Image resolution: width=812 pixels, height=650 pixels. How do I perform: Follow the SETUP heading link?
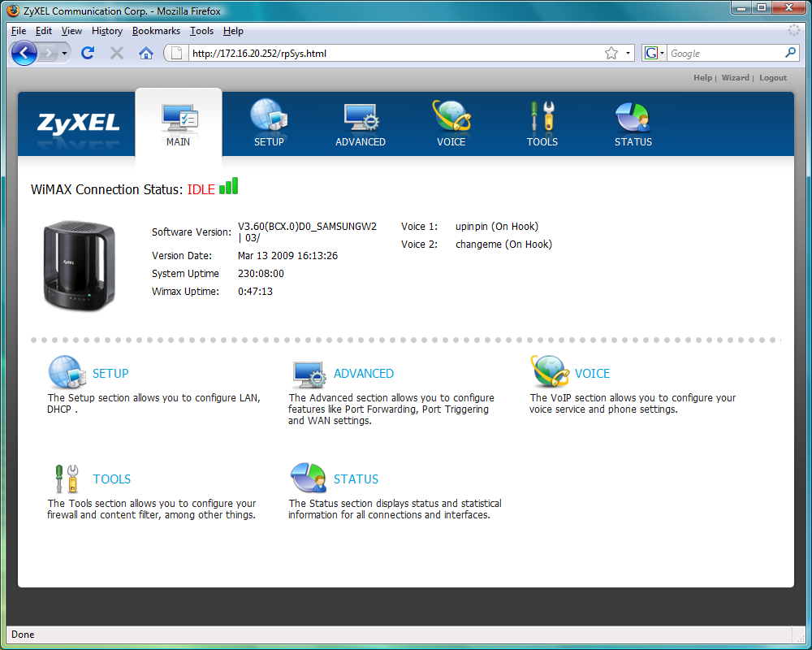click(x=110, y=373)
